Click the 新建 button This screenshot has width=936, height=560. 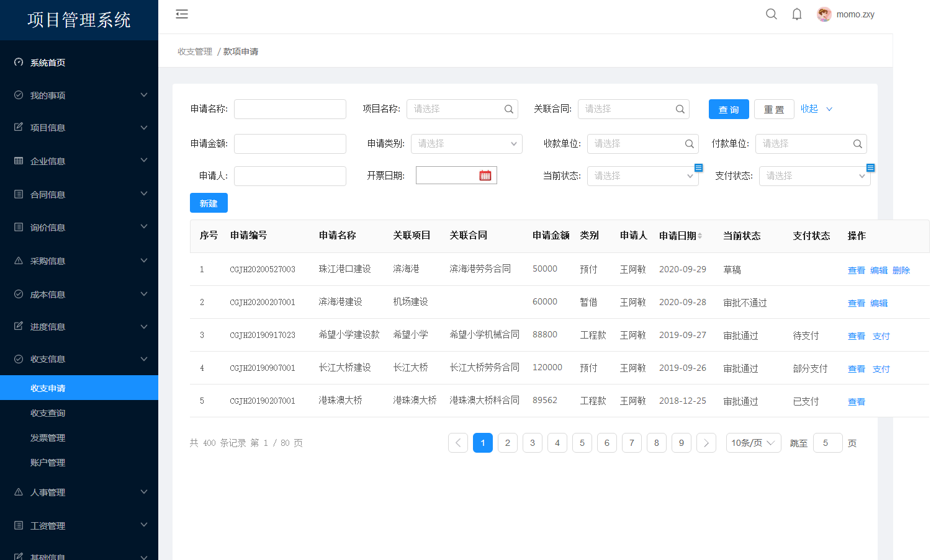click(x=209, y=203)
